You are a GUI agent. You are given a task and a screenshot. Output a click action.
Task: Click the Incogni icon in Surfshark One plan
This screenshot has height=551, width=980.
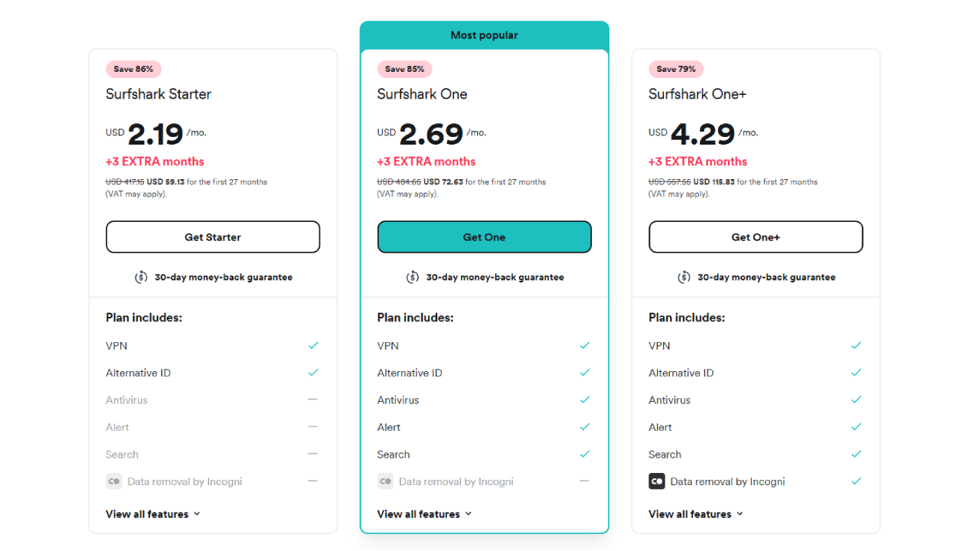(385, 481)
